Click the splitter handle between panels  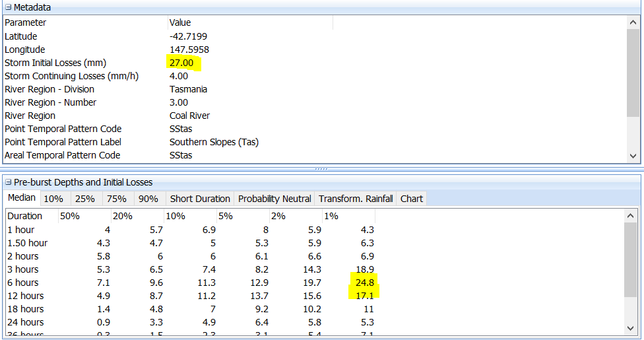(x=321, y=169)
